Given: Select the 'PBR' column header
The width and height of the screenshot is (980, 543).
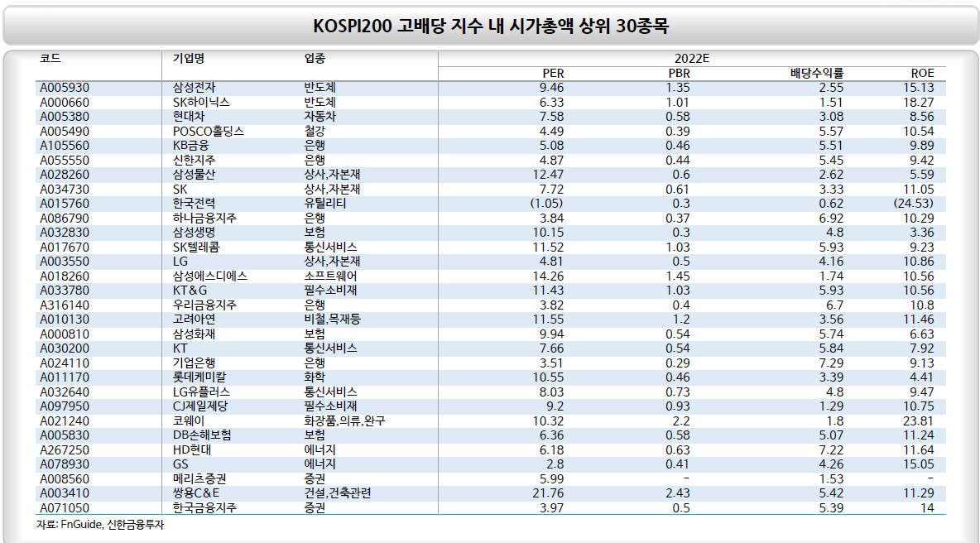Looking at the screenshot, I should [x=679, y=73].
